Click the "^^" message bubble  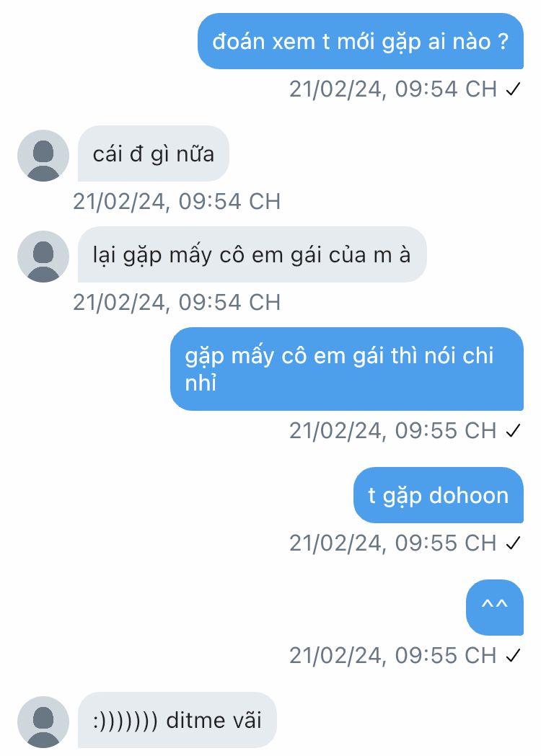click(x=494, y=607)
